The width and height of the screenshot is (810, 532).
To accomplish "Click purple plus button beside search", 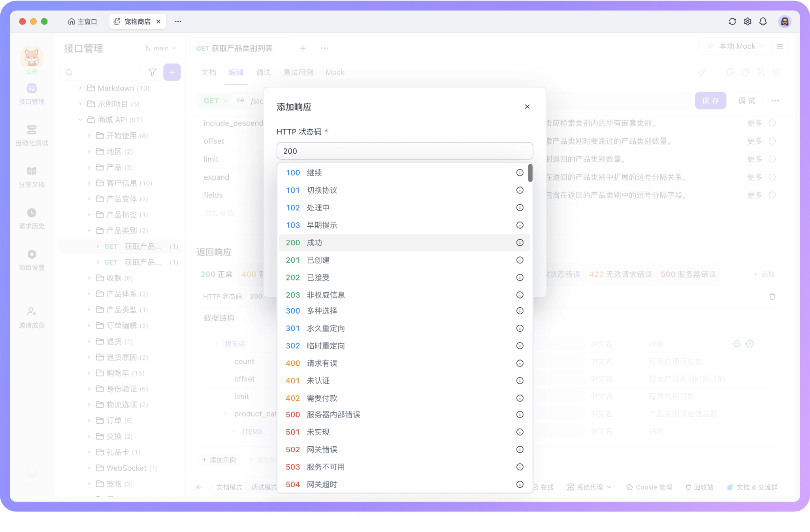I will (x=172, y=72).
